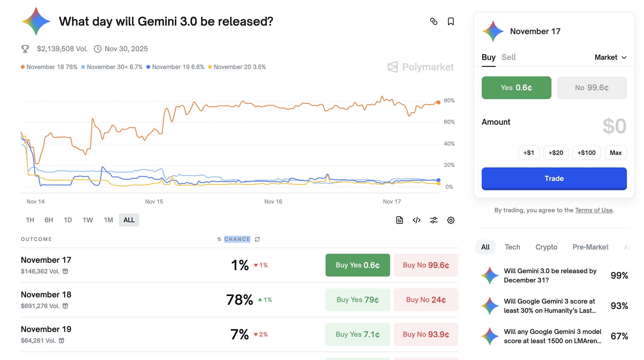This screenshot has height=360, width=644.
Task: Open the Tech related markets tab
Action: (x=512, y=247)
